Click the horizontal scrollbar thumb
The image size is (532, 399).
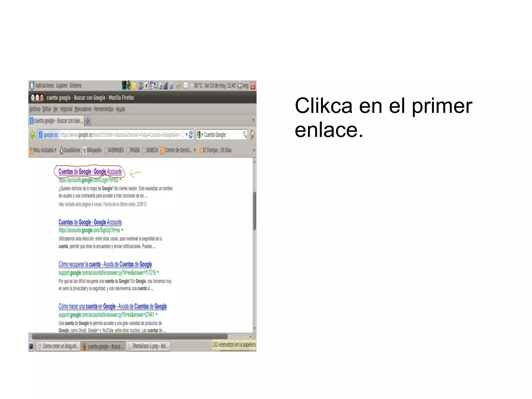(x=130, y=336)
